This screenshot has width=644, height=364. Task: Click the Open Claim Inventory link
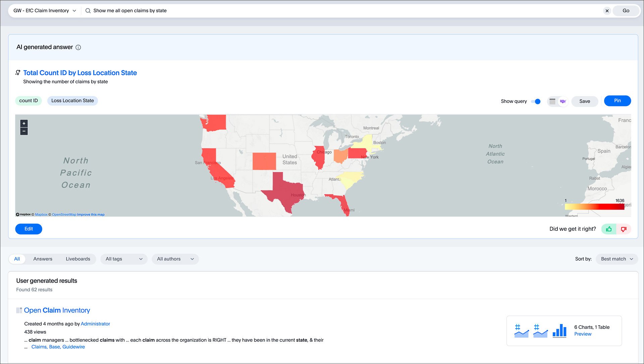[x=57, y=310]
